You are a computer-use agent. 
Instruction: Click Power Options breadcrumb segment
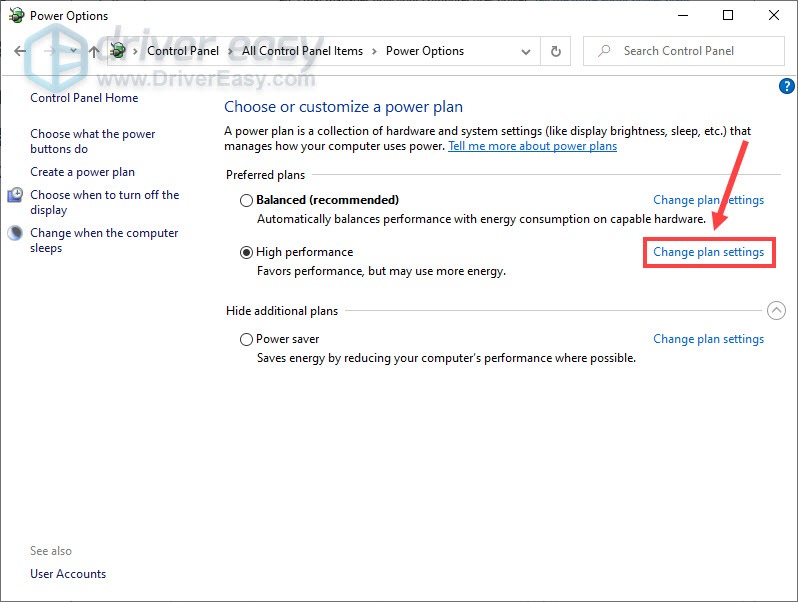coord(425,51)
